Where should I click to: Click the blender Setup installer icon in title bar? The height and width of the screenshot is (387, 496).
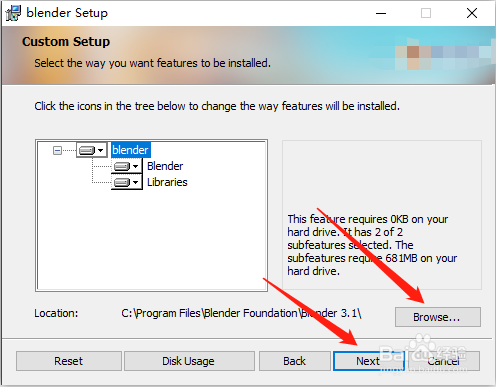point(13,13)
